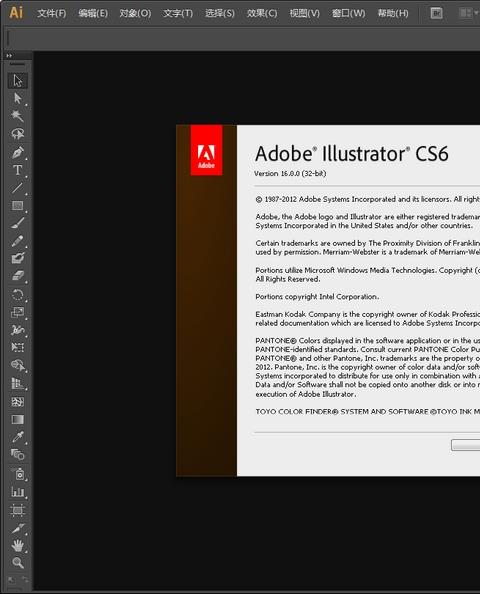Open the 效果(C) menu
This screenshot has width=480, height=594.
[x=262, y=13]
